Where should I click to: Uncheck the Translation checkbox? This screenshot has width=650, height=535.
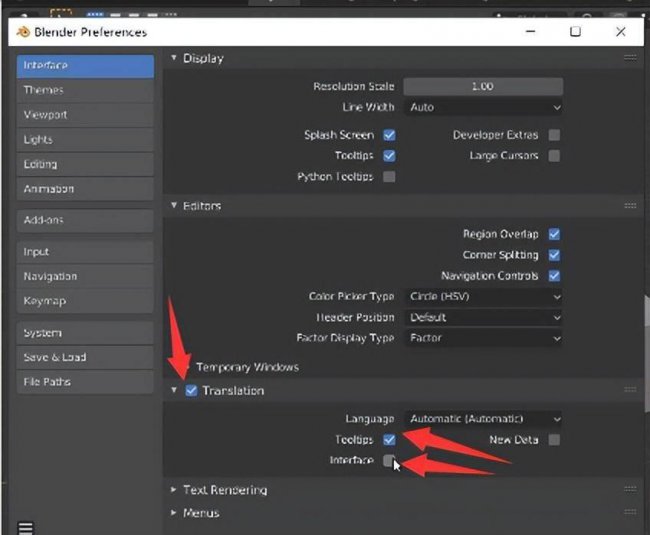pos(191,390)
